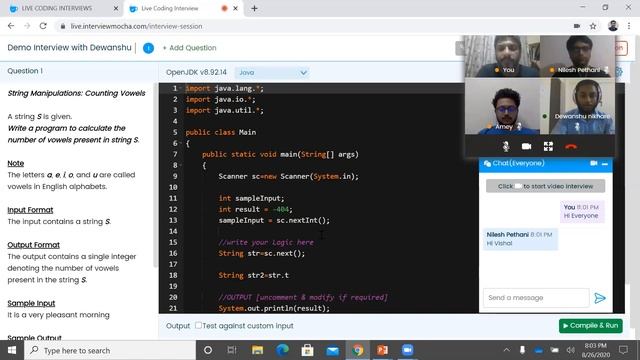Click Nilesh Pethani video thumbnail
This screenshot has width=640, height=360.
coord(577,56)
